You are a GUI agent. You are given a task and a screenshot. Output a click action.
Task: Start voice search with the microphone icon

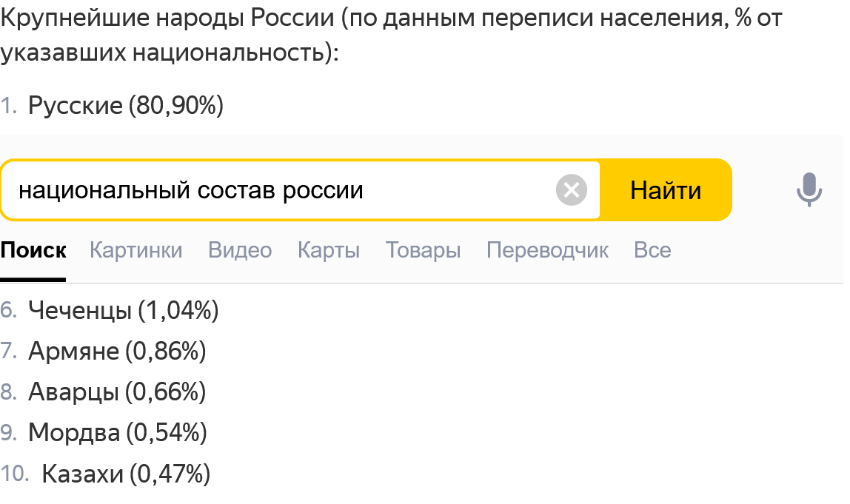coord(809,189)
